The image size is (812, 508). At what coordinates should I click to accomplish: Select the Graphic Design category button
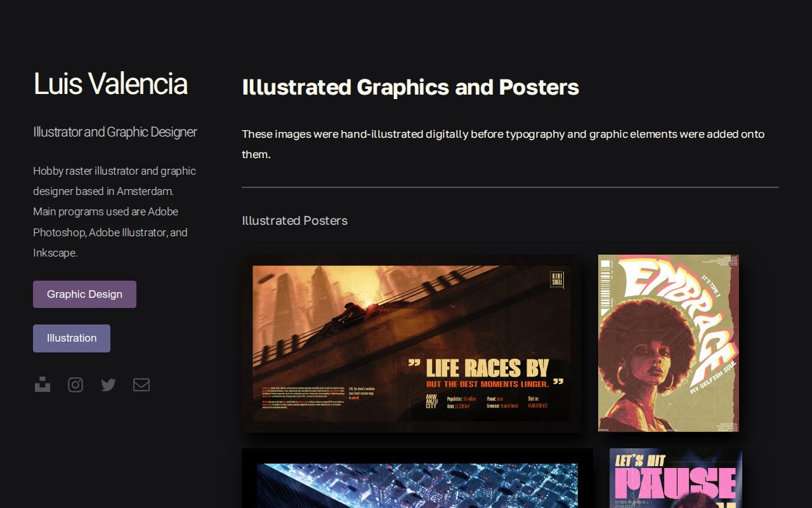pos(84,294)
